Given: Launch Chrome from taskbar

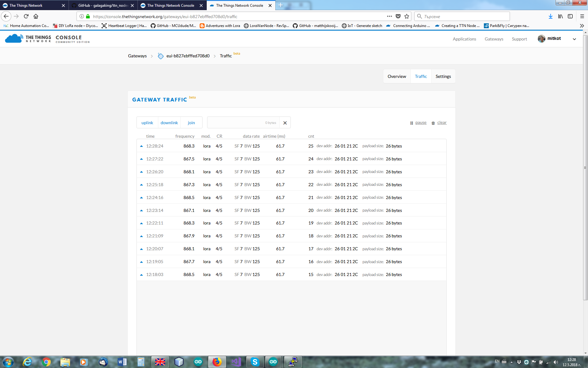Looking at the screenshot, I should coord(46,362).
